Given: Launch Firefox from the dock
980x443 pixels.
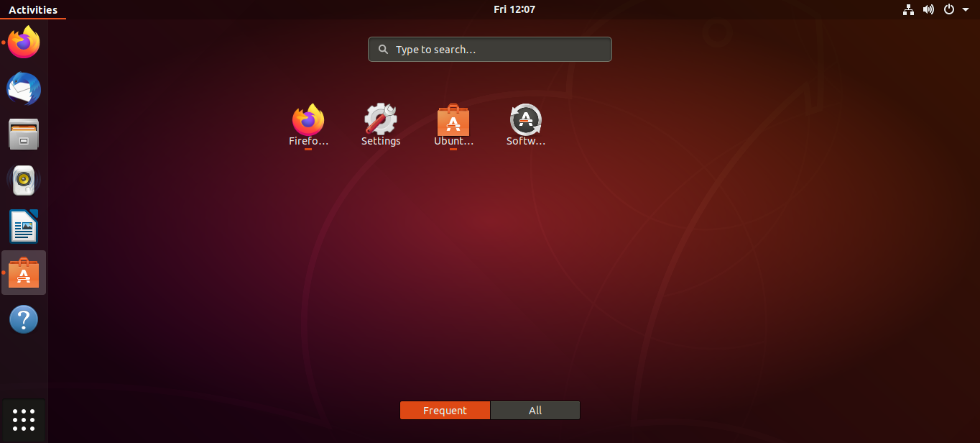Looking at the screenshot, I should (24, 43).
